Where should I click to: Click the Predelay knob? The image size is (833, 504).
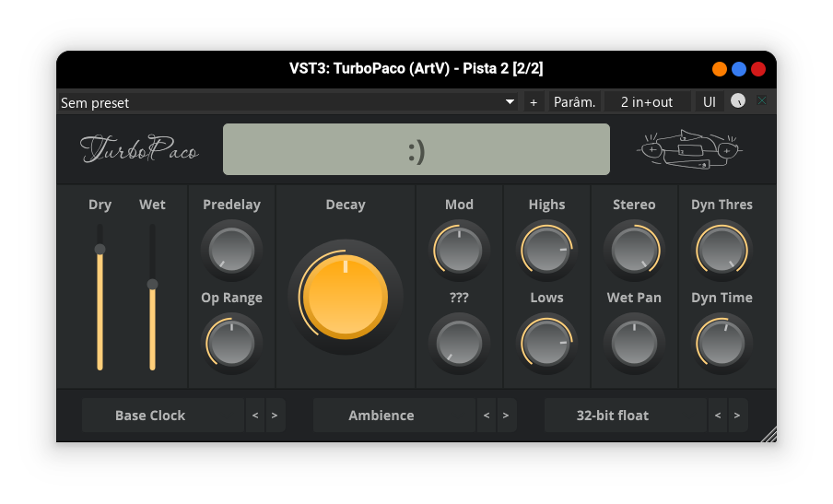pyautogui.click(x=232, y=250)
